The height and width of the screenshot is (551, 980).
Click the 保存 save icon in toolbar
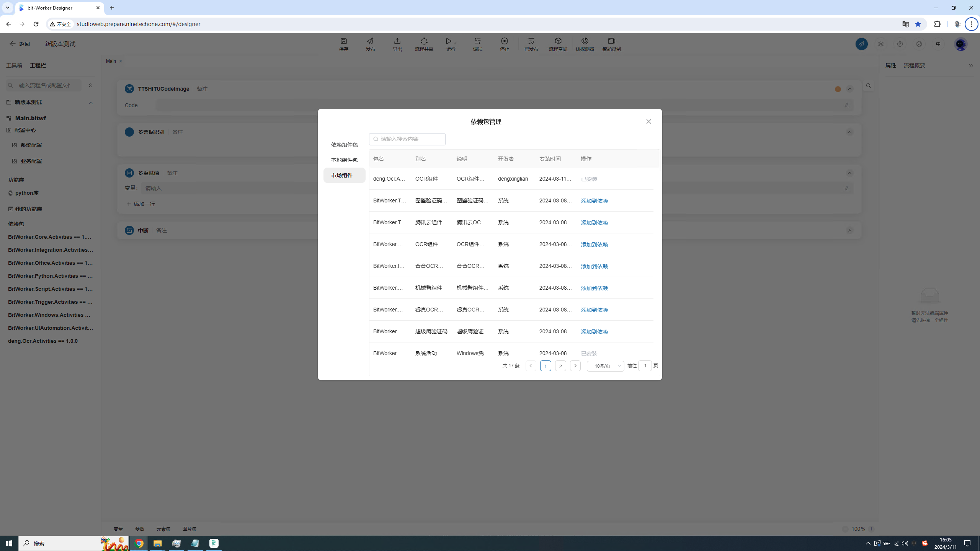[x=343, y=44]
